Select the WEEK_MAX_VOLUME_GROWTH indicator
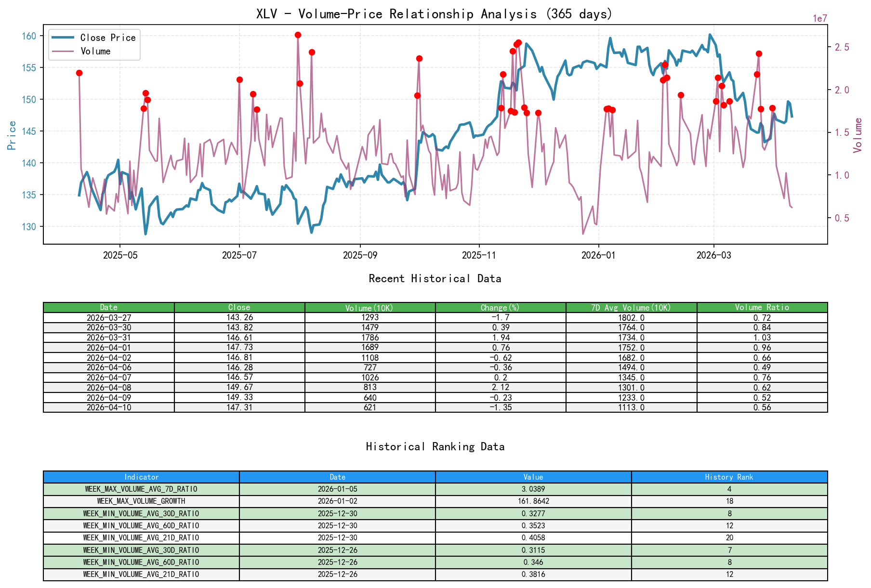871x588 pixels. (141, 501)
